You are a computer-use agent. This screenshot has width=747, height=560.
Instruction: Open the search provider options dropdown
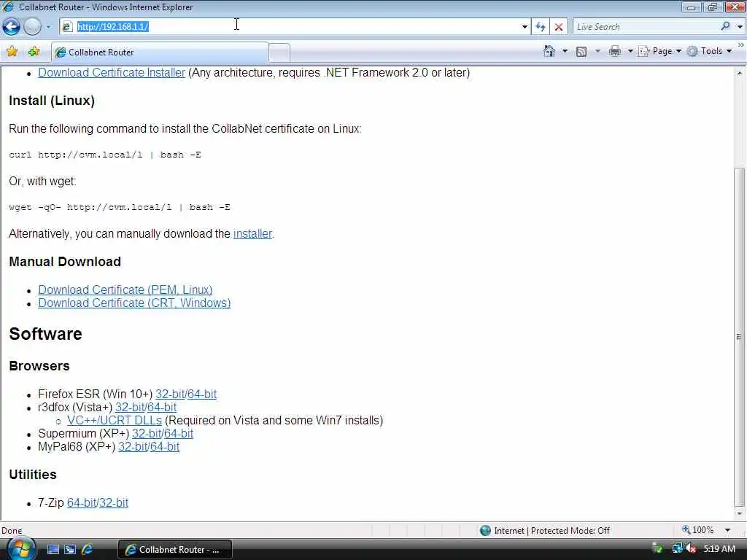click(x=740, y=27)
